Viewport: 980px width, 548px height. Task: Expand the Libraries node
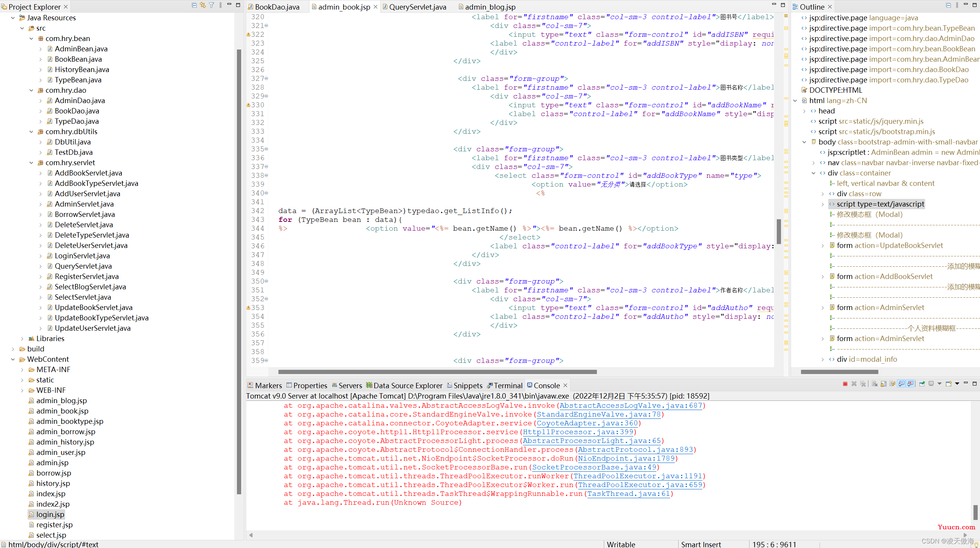pos(22,338)
